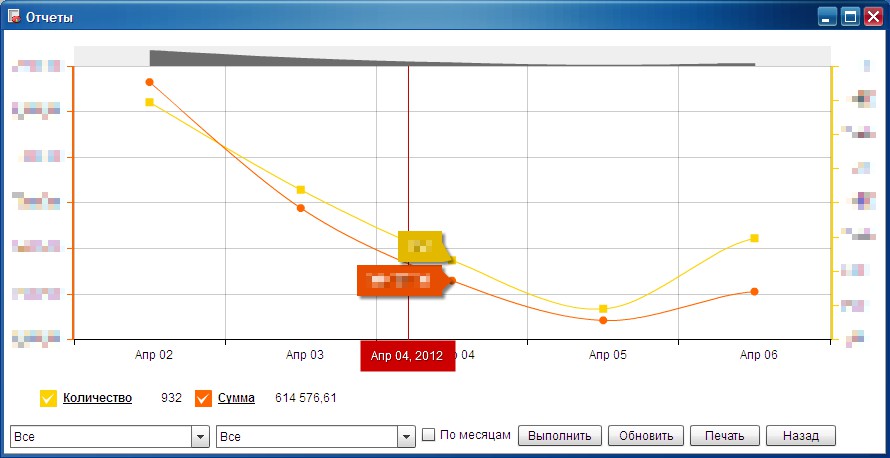This screenshot has height=458, width=890.
Task: Click the Сумма total 614 576,61
Action: [306, 398]
